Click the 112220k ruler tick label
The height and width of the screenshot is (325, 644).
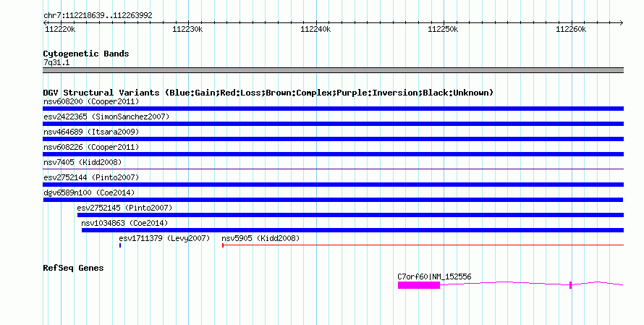[x=60, y=29]
